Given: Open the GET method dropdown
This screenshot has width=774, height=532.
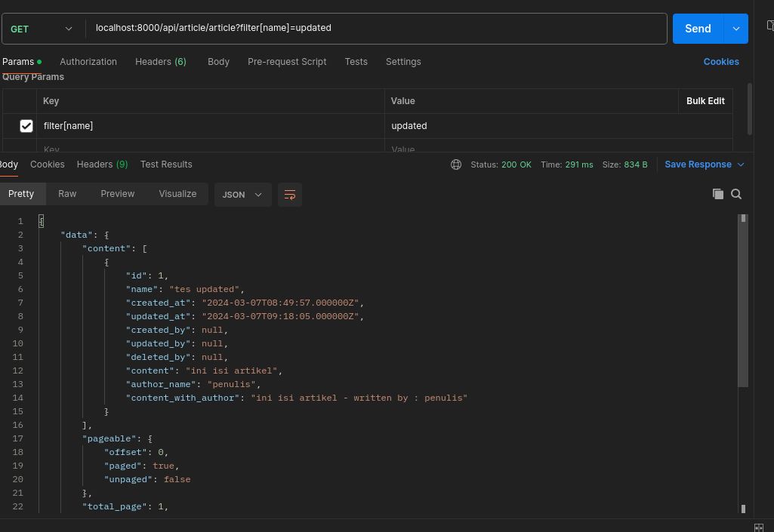Looking at the screenshot, I should [42, 29].
